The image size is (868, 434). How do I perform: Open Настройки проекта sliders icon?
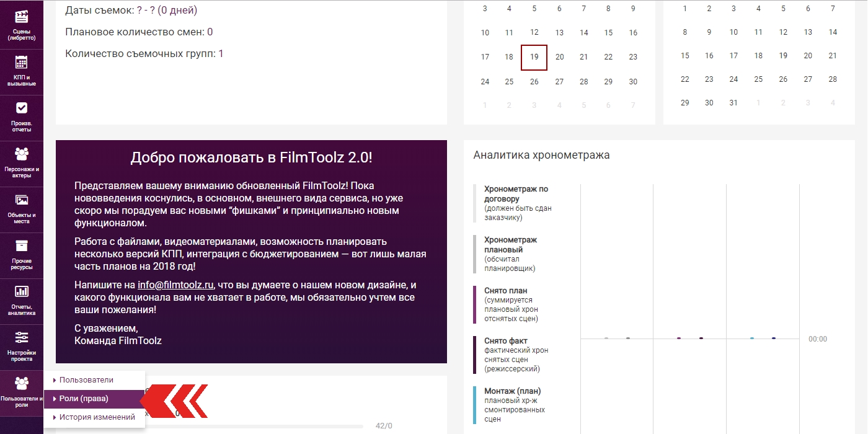click(22, 337)
